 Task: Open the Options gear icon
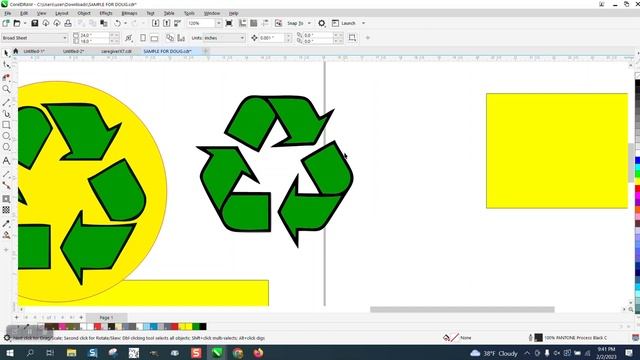[322, 23]
